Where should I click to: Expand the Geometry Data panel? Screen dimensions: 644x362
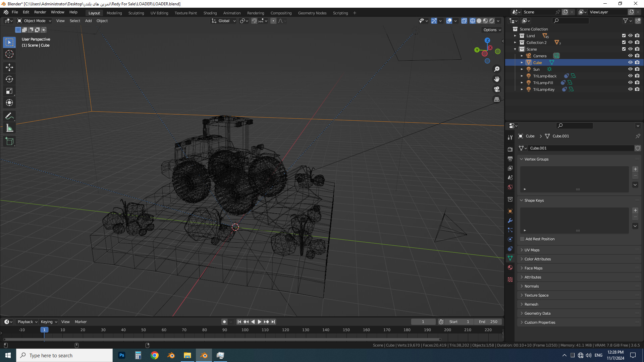[x=579, y=313]
